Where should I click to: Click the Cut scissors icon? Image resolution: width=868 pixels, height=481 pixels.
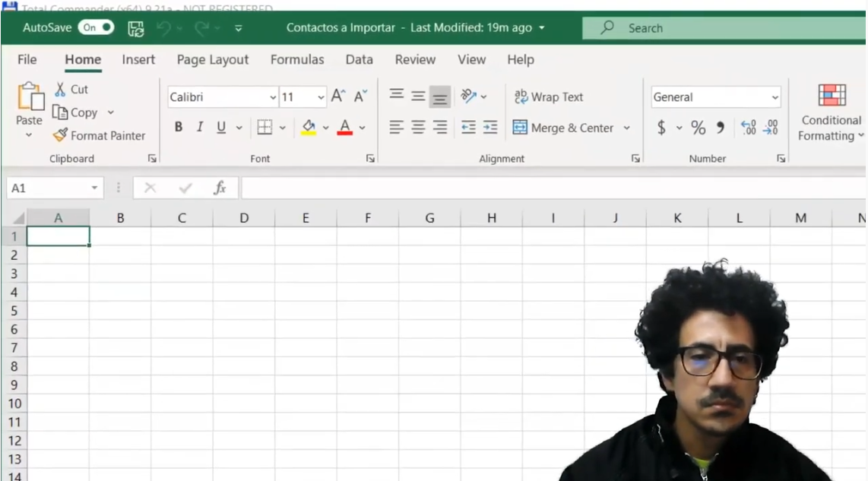(x=60, y=90)
